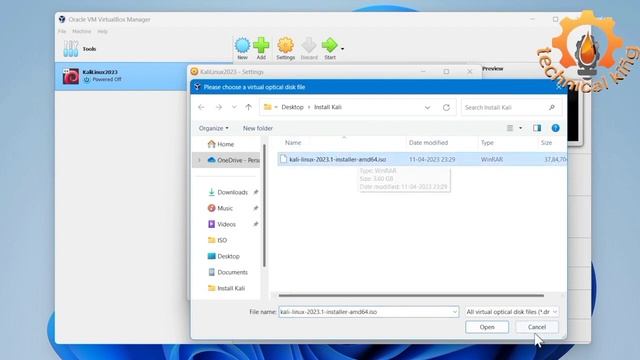Go up one folder level
Screen dimensions: 640x360
[249, 107]
